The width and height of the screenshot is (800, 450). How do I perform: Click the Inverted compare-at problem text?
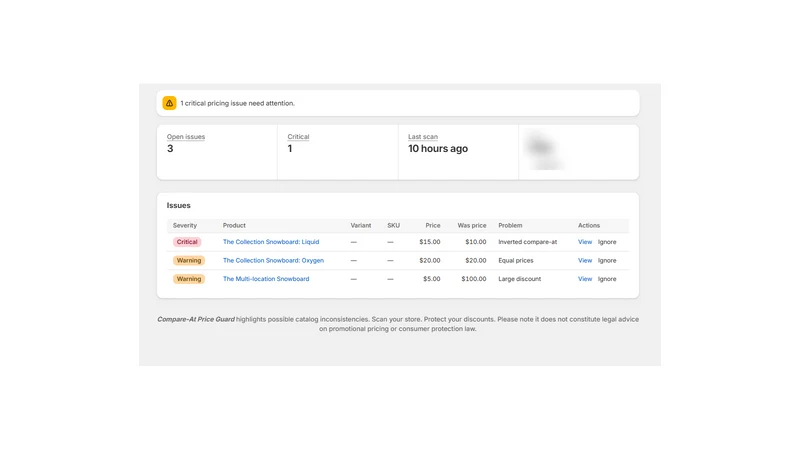point(528,242)
